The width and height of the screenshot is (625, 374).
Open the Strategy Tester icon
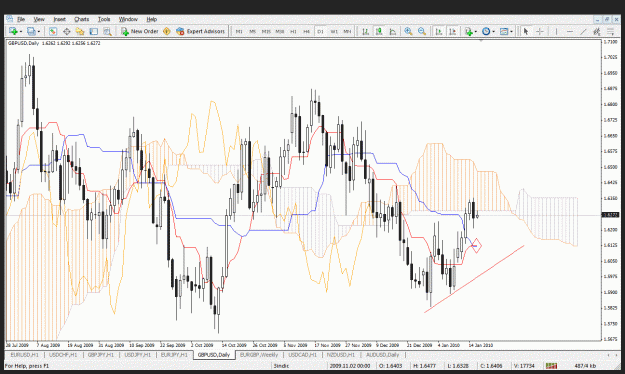click(107, 31)
